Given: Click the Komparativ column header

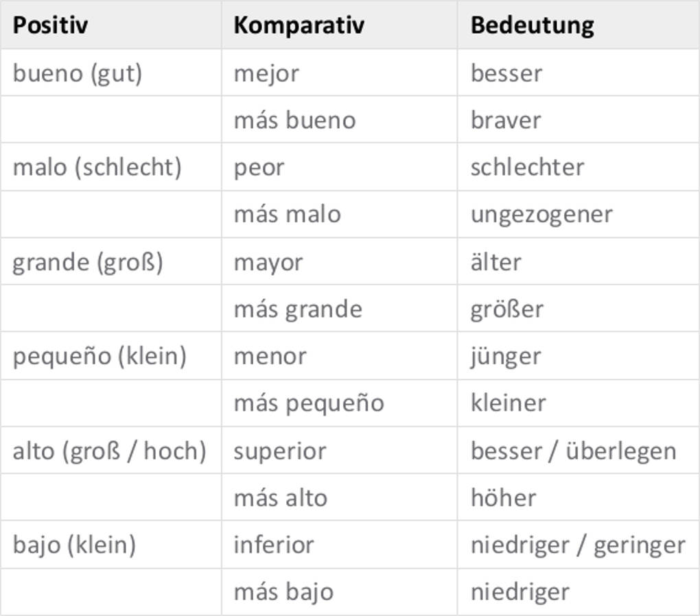Looking at the screenshot, I should tap(299, 25).
